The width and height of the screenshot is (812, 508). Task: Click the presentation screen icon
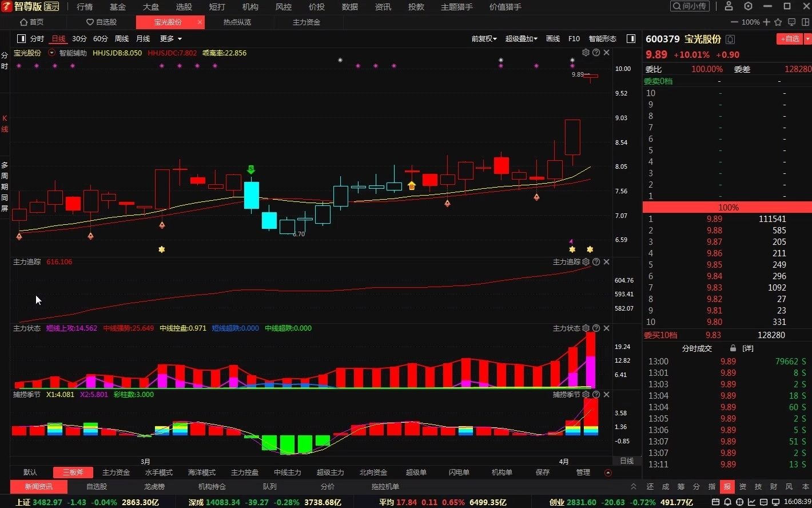791,22
